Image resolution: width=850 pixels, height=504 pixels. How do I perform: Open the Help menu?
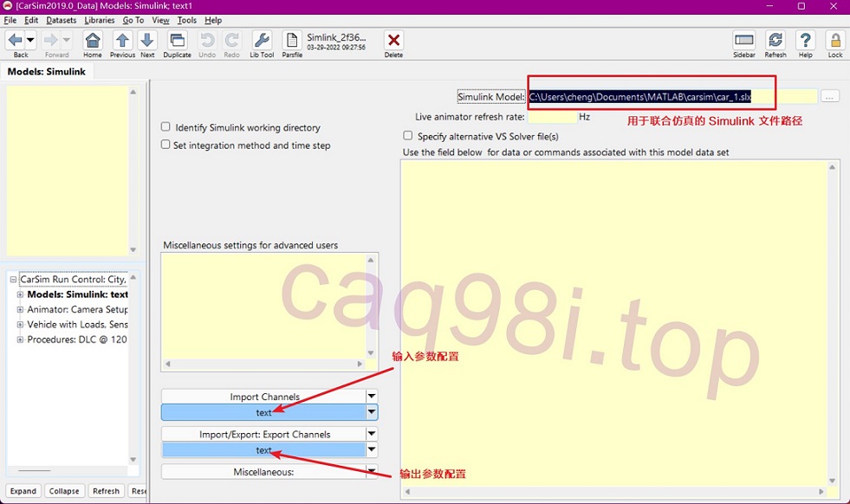tap(213, 20)
